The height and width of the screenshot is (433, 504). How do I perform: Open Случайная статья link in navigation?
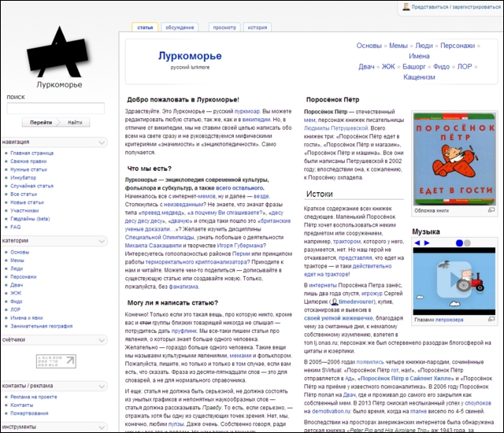click(31, 185)
